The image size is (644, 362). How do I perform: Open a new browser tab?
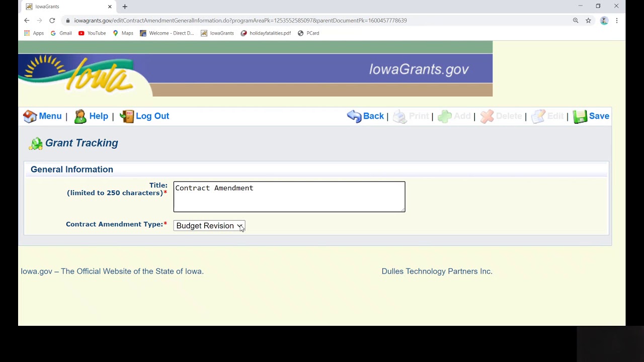125,7
